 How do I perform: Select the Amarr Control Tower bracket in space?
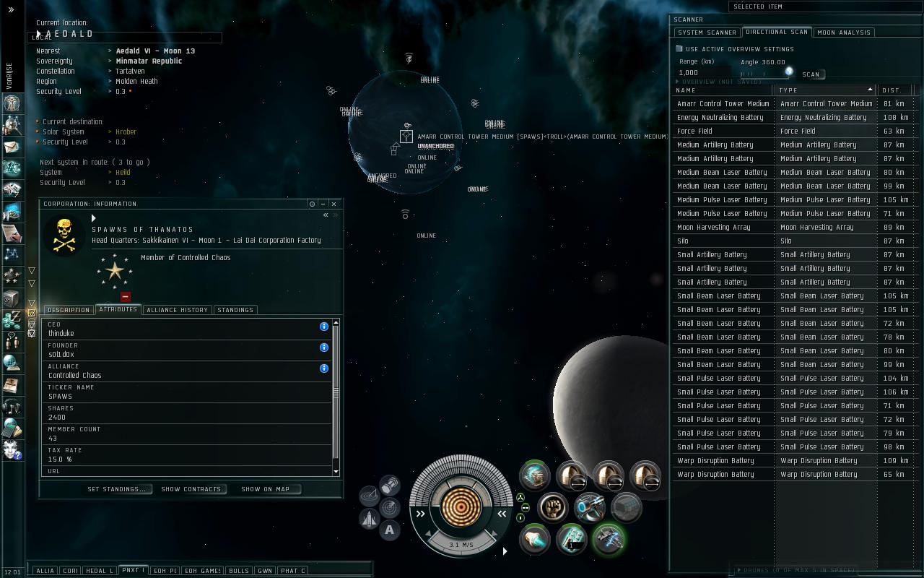(406, 137)
